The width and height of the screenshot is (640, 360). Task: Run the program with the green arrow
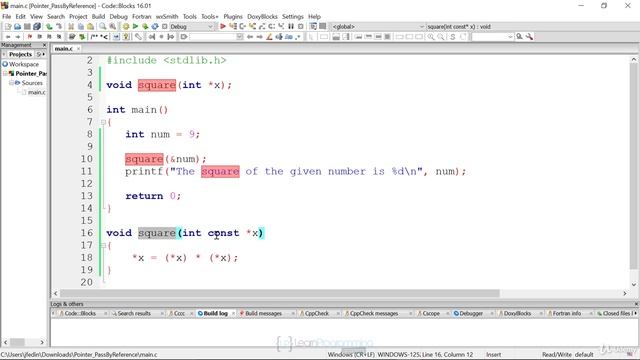[135, 27]
